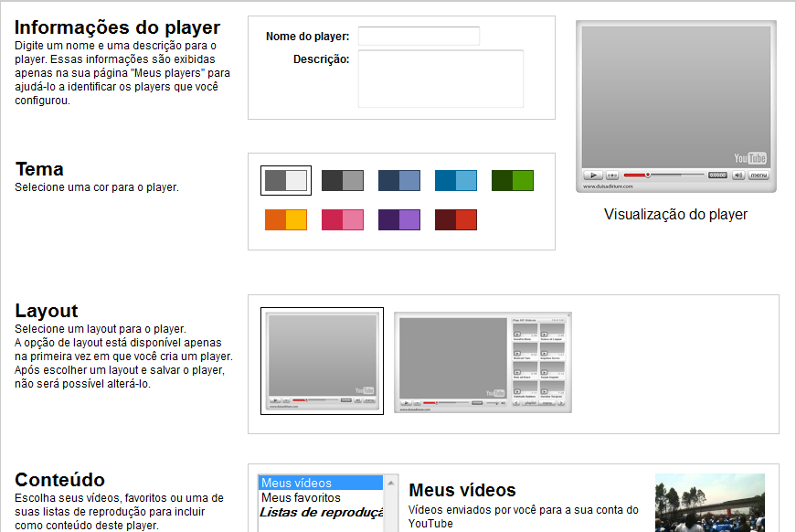Click the volume speaker icon in the player preview

738,175
